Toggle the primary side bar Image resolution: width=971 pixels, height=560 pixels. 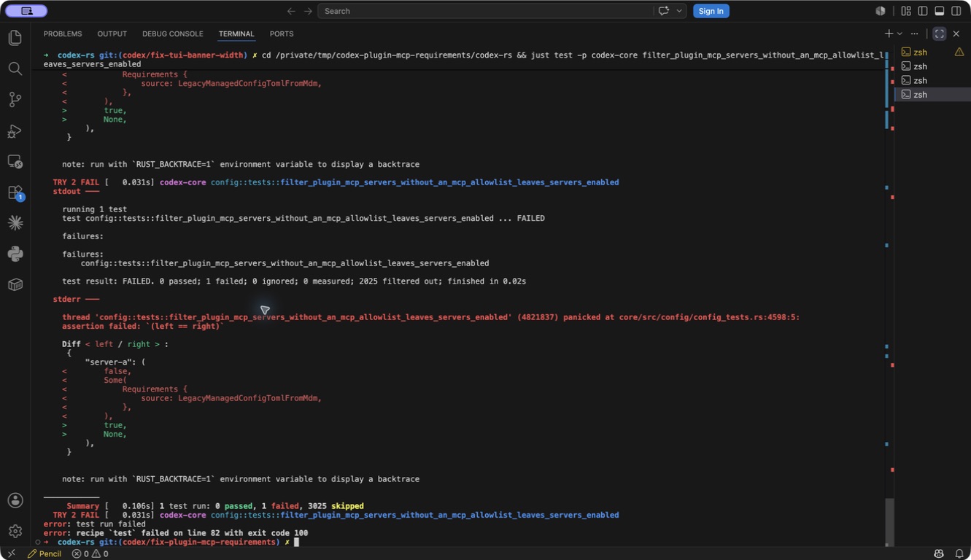(x=923, y=11)
